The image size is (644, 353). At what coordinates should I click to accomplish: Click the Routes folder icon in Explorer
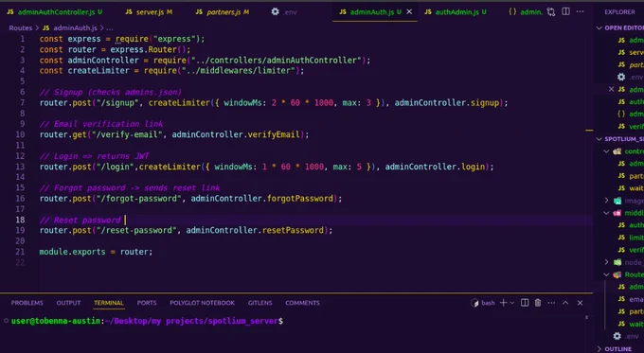[617, 274]
